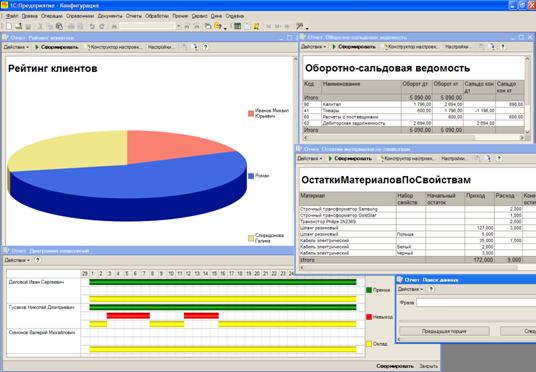Click the help question mark in Рейтинг клиентов toolbar
The image size is (536, 372).
pos(205,47)
